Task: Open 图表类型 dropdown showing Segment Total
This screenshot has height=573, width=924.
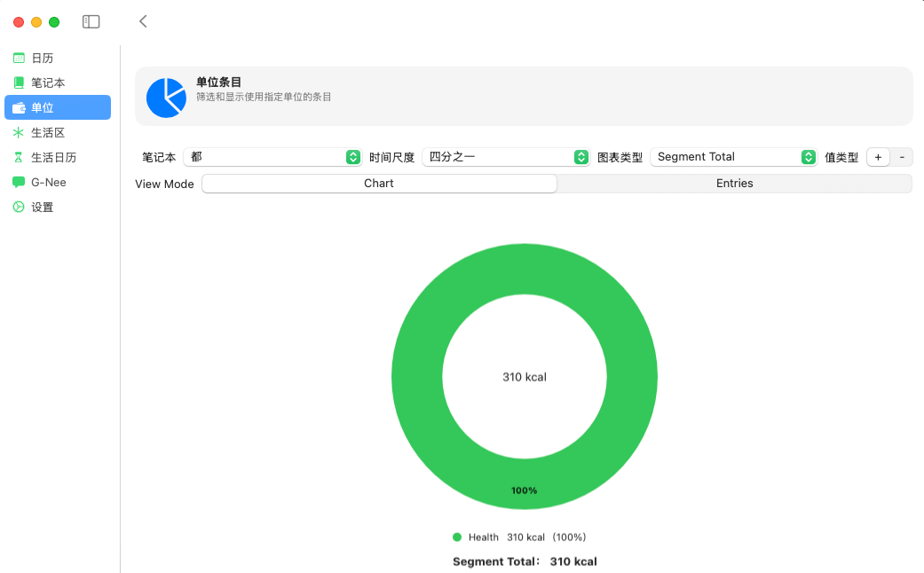Action: click(733, 157)
